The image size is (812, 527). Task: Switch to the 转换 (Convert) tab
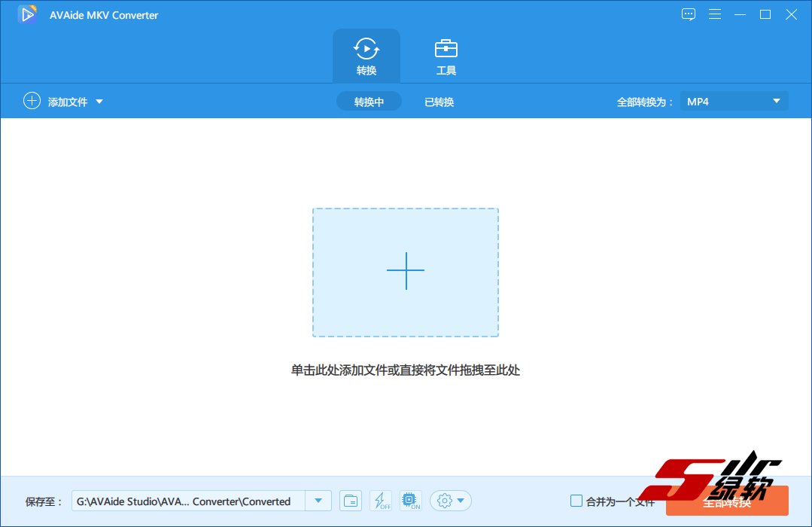366,57
